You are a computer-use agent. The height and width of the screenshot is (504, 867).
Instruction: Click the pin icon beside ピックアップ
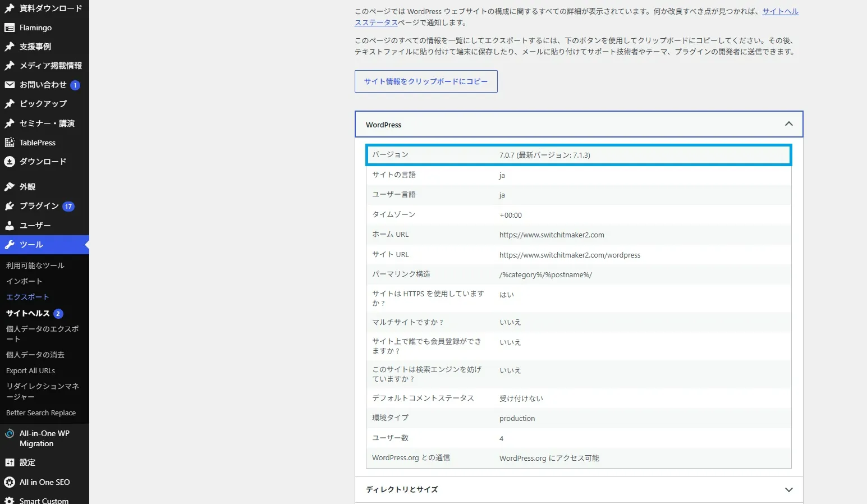coord(10,104)
